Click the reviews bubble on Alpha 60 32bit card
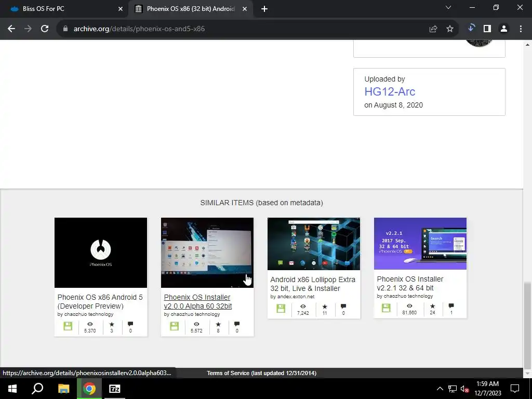The width and height of the screenshot is (532, 399). click(237, 324)
